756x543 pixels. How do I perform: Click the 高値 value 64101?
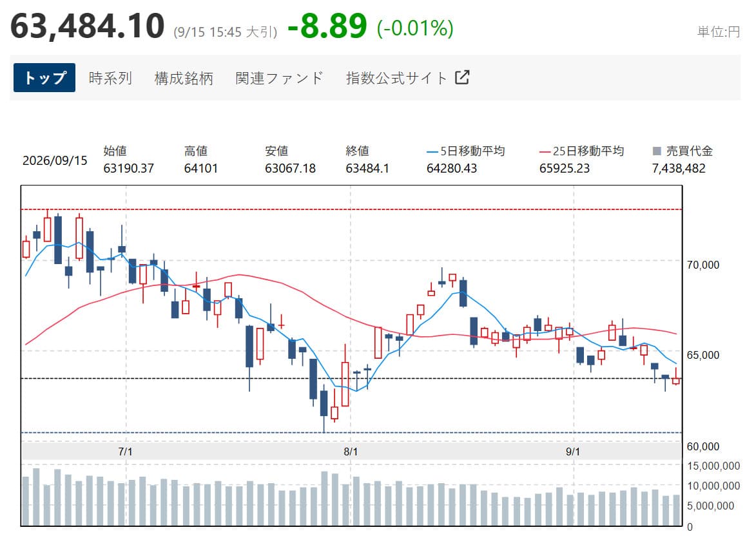click(x=201, y=168)
